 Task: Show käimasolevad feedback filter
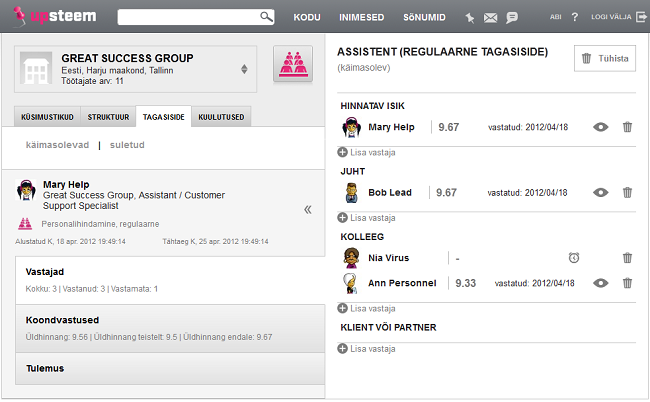(57, 145)
